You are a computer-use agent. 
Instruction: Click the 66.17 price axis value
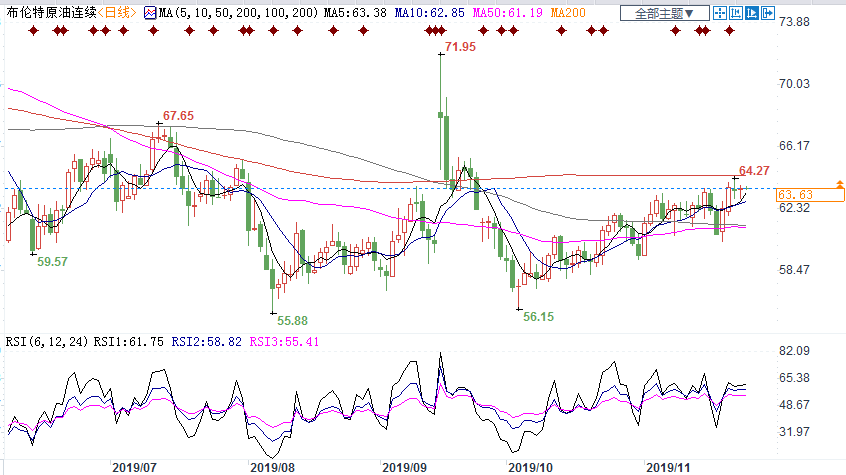(x=794, y=146)
